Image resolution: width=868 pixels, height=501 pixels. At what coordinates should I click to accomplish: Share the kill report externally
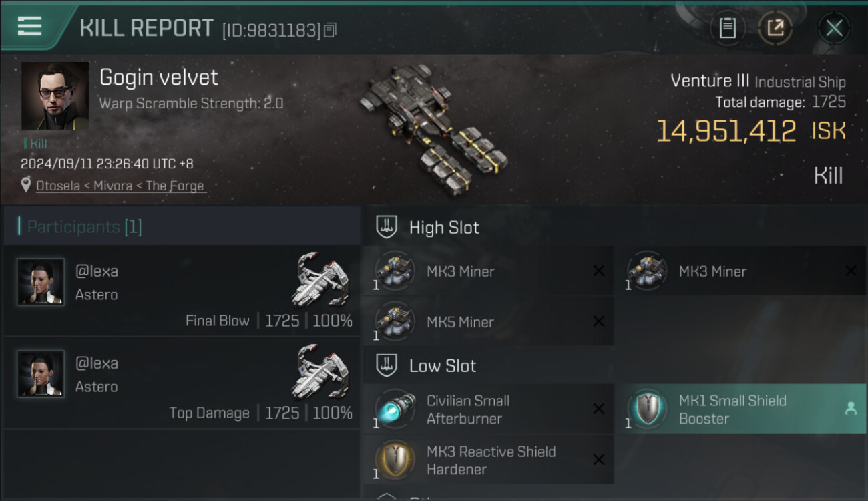pyautogui.click(x=775, y=28)
